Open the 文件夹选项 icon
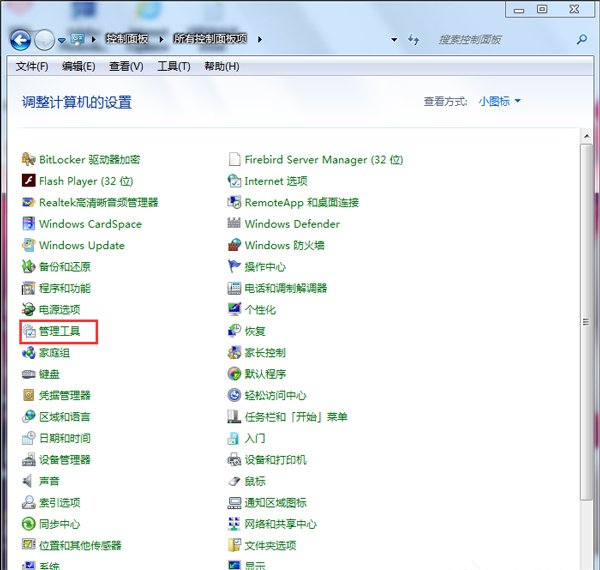600x570 pixels. [x=234, y=545]
